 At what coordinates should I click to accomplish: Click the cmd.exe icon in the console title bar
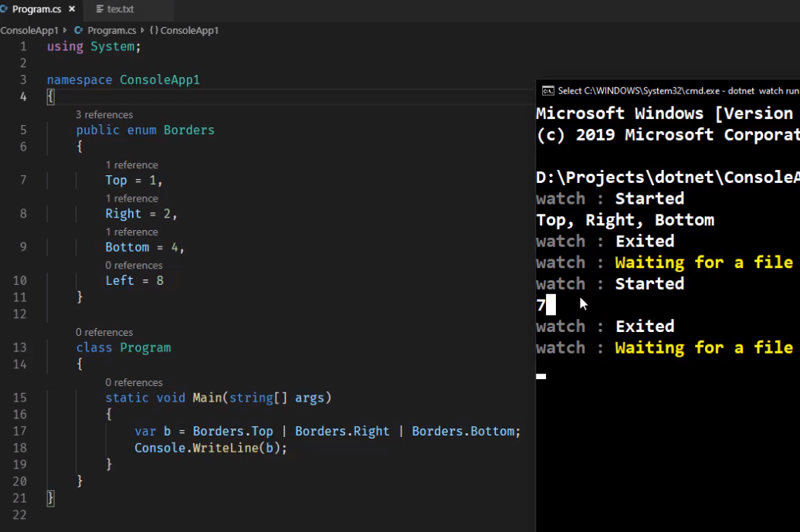[x=547, y=90]
